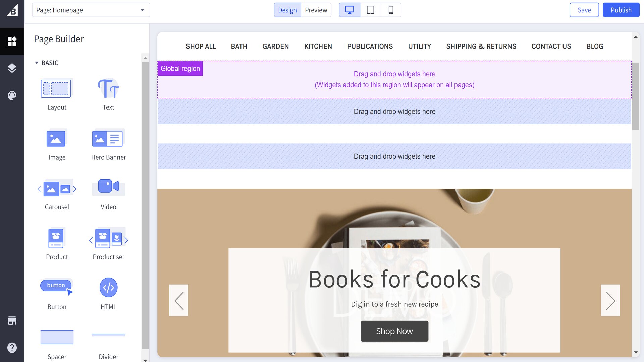The height and width of the screenshot is (362, 644).
Task: Switch to Design mode
Action: [287, 10]
